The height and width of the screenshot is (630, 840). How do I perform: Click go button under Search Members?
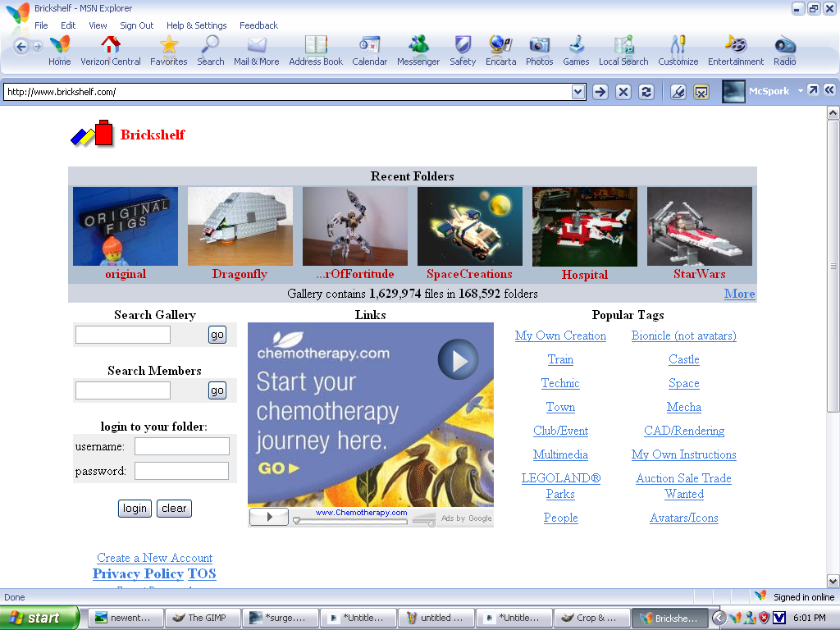[217, 390]
